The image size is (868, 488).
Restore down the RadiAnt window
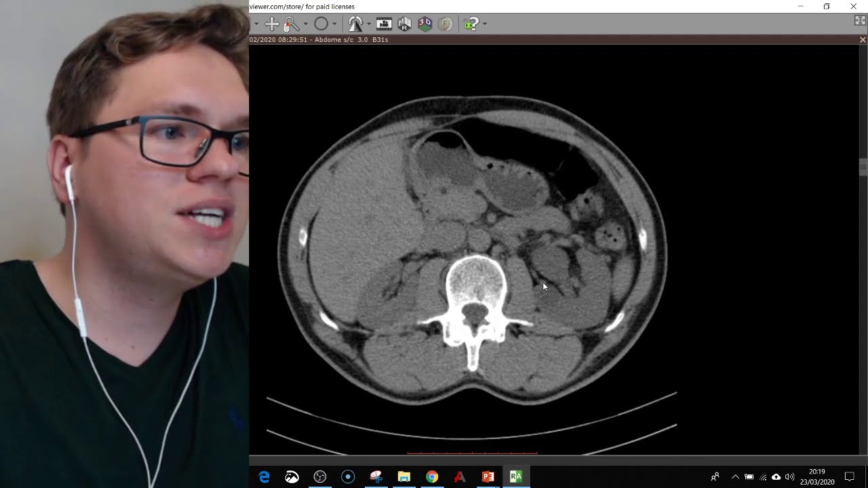[x=827, y=6]
